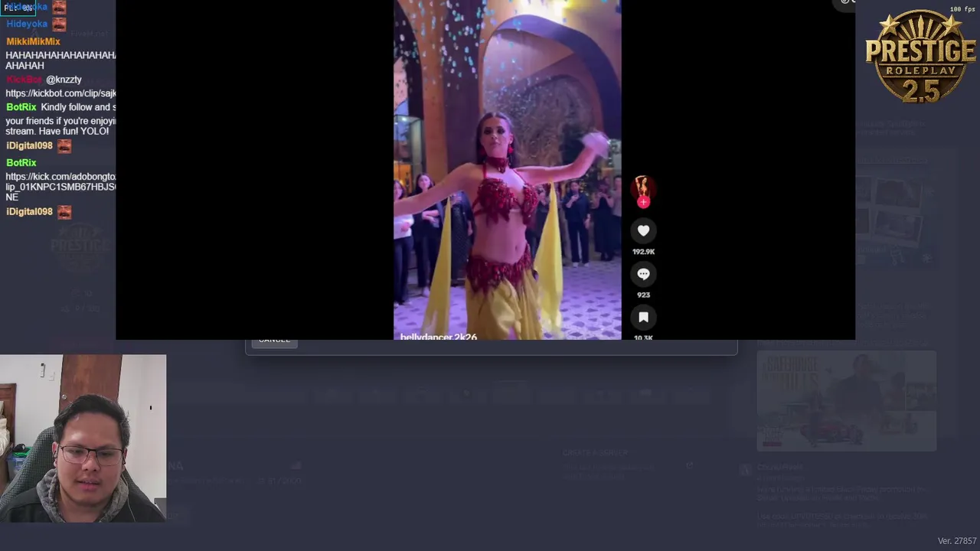Click the mustache emote after the last iDigital098
Viewport: 980px width, 551px height.
(x=64, y=212)
